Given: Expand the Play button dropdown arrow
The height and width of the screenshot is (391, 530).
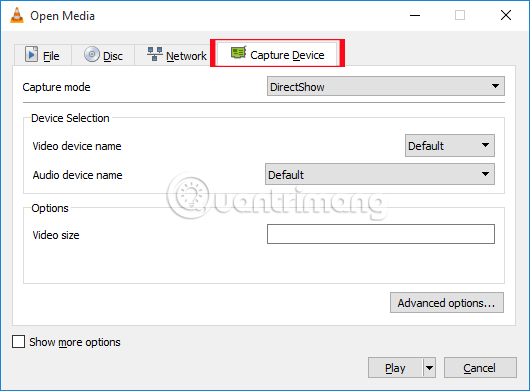Looking at the screenshot, I should click(429, 367).
